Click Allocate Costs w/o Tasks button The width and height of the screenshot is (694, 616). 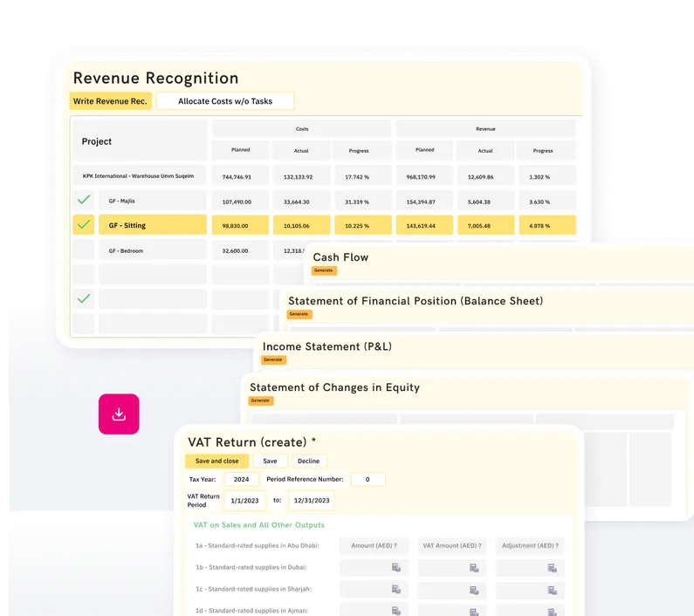coord(225,101)
